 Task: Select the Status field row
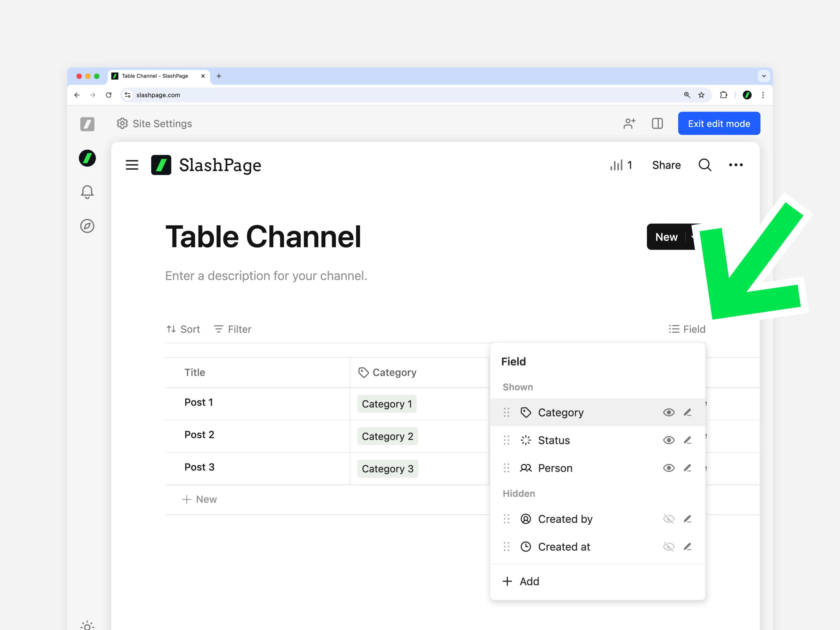[x=598, y=440]
